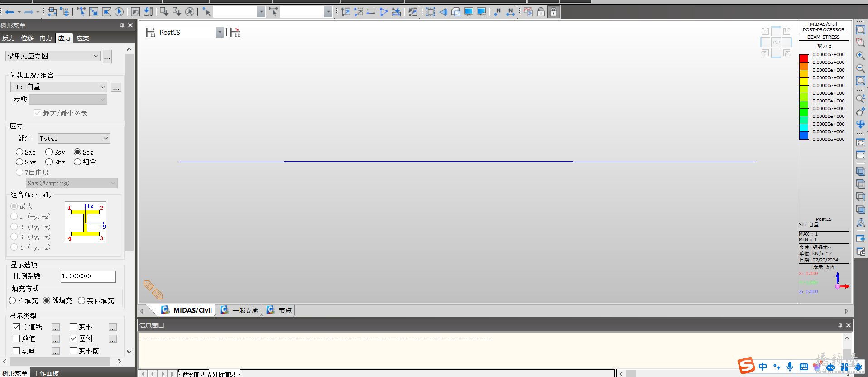
Task: Select the Sby stress radio button
Action: tap(19, 162)
